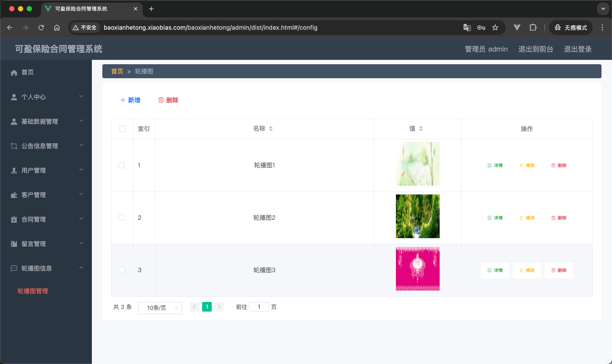Click the 新增 add button

pos(130,100)
